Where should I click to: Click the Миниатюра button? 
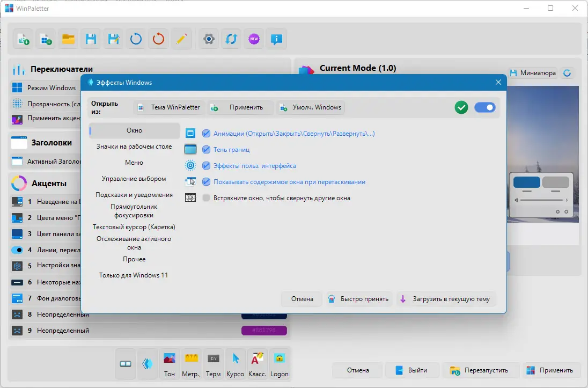tap(533, 73)
